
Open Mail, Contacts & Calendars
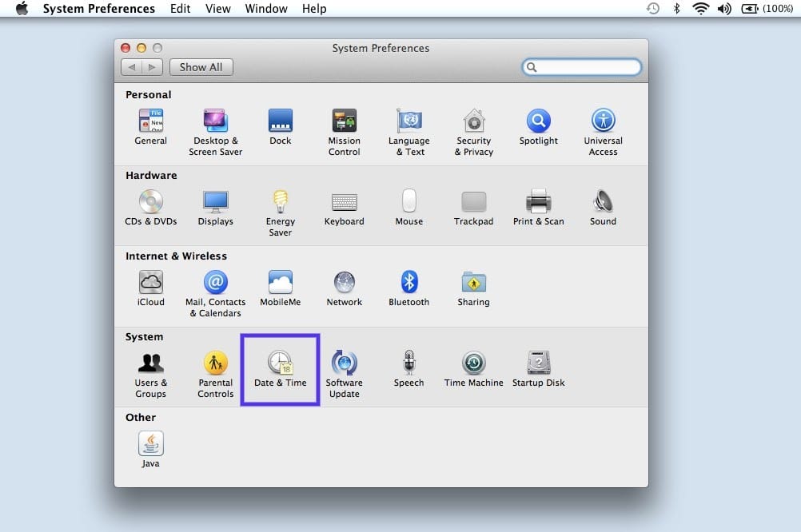pos(215,284)
